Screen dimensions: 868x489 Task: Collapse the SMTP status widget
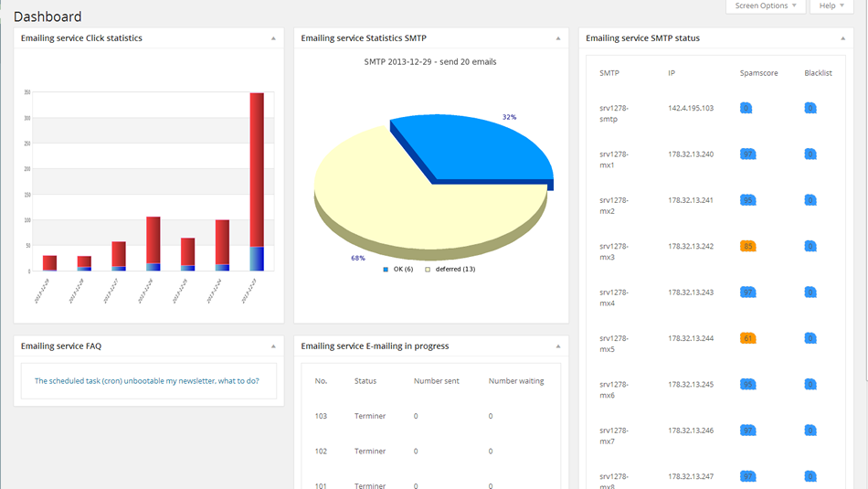click(843, 38)
